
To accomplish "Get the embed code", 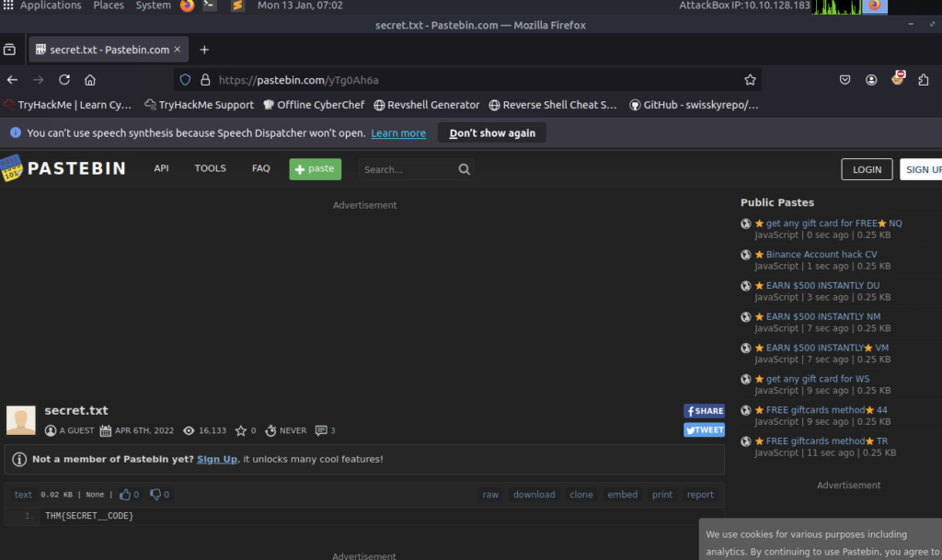I will [x=623, y=495].
